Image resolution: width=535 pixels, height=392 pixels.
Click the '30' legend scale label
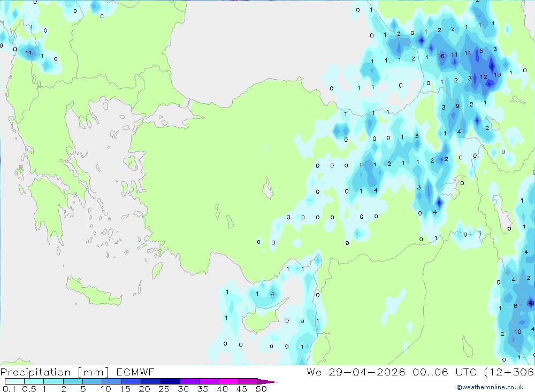183,389
